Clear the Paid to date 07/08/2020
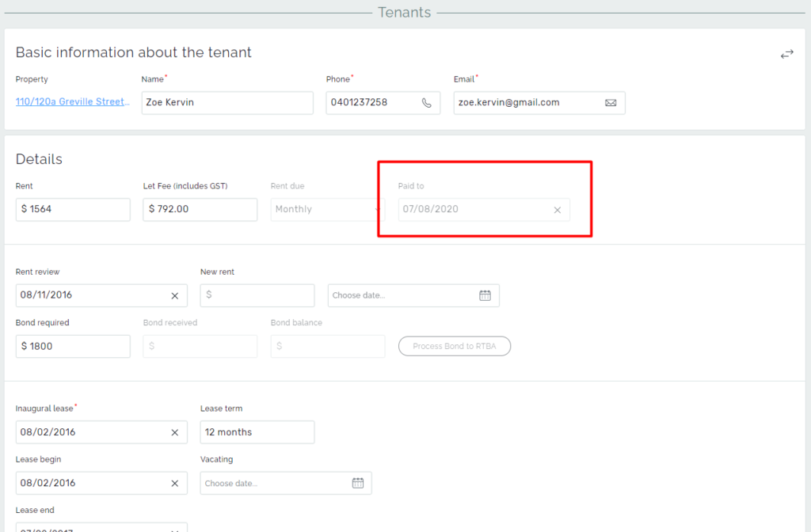 [557, 210]
